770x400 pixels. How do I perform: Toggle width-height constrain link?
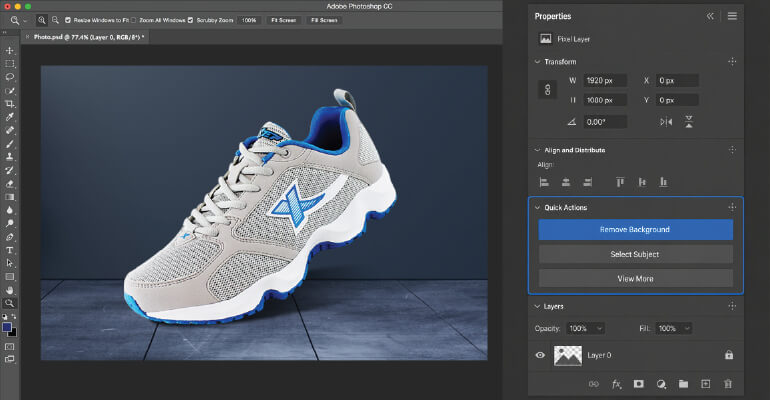click(x=548, y=90)
